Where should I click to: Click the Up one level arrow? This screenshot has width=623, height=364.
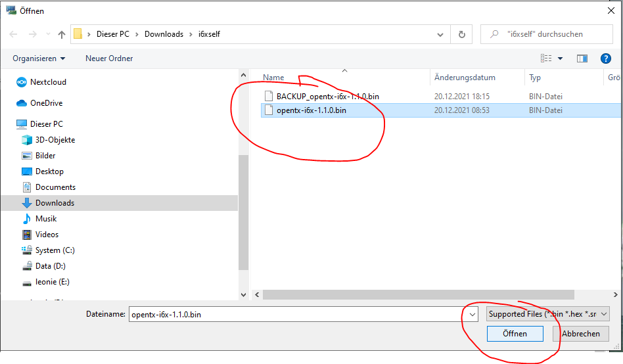pos(62,34)
